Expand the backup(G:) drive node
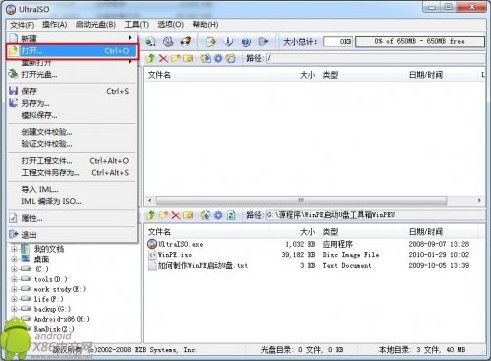This screenshot has width=491, height=361. (x=14, y=309)
